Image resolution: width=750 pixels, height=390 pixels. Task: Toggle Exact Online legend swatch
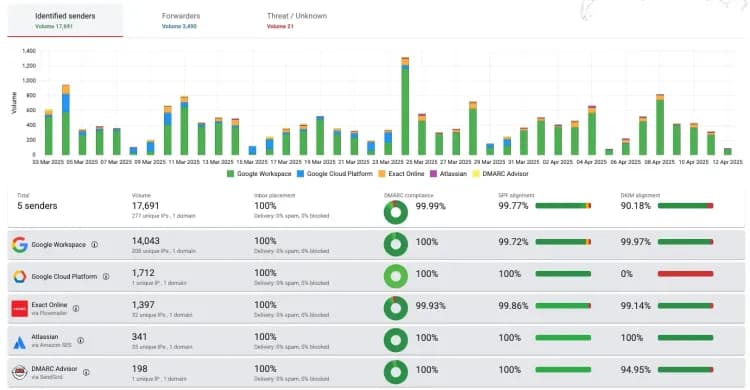(382, 174)
